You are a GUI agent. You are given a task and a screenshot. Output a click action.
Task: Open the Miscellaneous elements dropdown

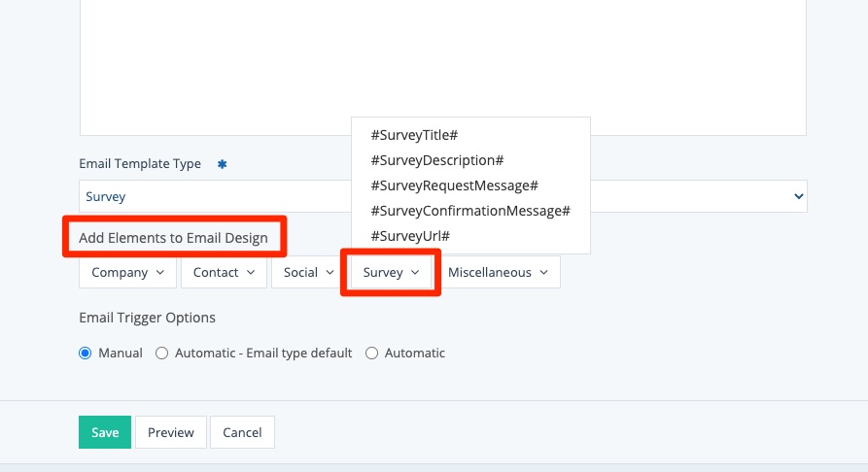pos(498,273)
